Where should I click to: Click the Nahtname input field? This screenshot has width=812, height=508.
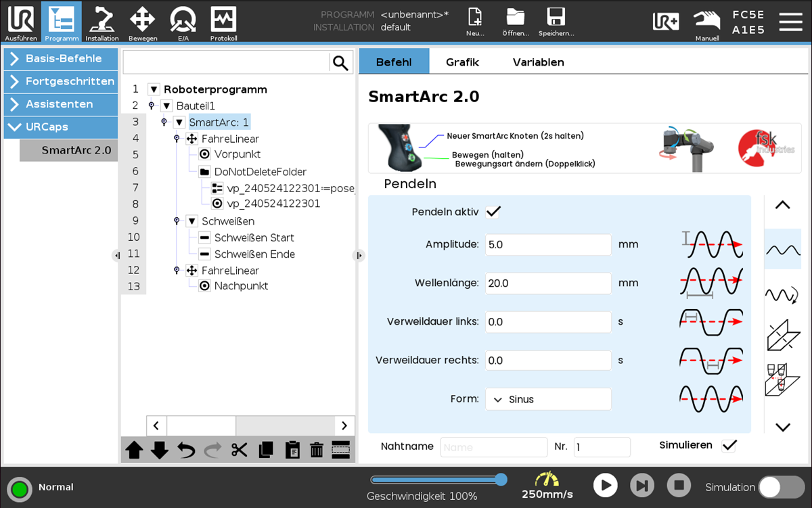tap(494, 447)
